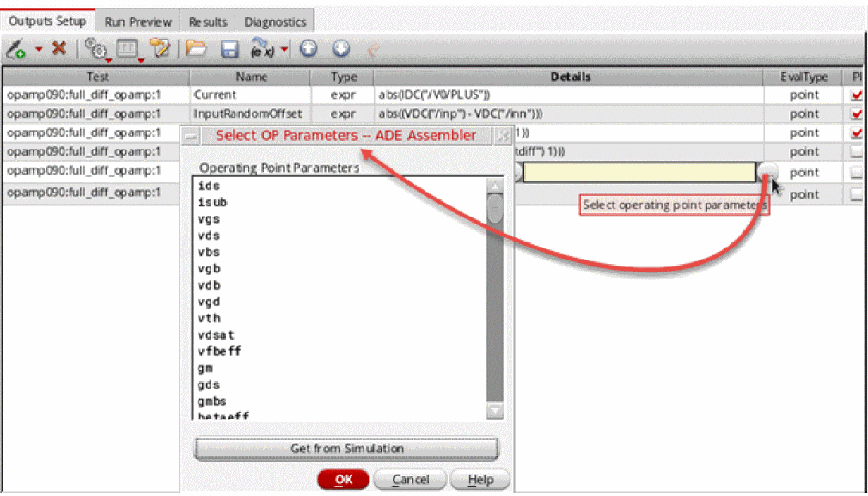Click the Cancel button
Image resolution: width=868 pixels, height=496 pixels.
[x=410, y=480]
